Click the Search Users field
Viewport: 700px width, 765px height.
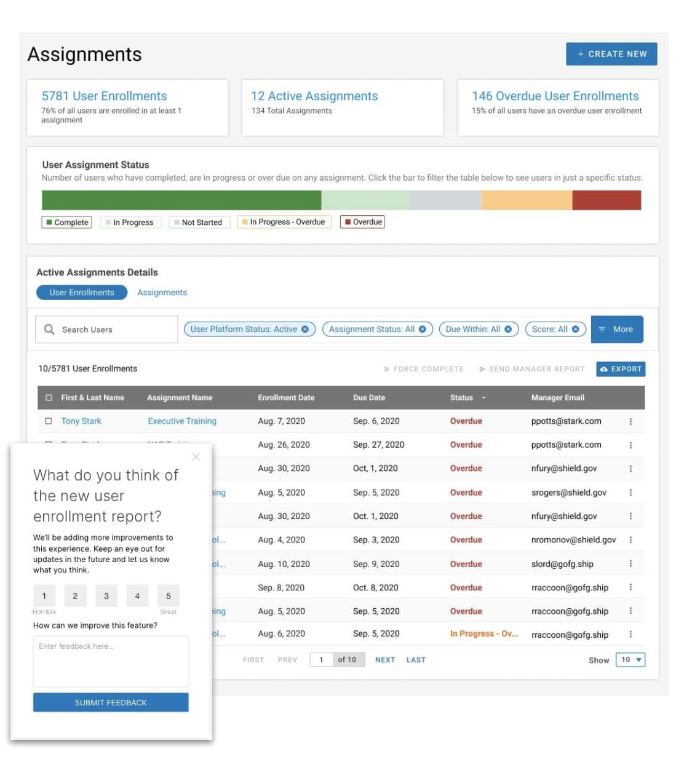click(106, 330)
